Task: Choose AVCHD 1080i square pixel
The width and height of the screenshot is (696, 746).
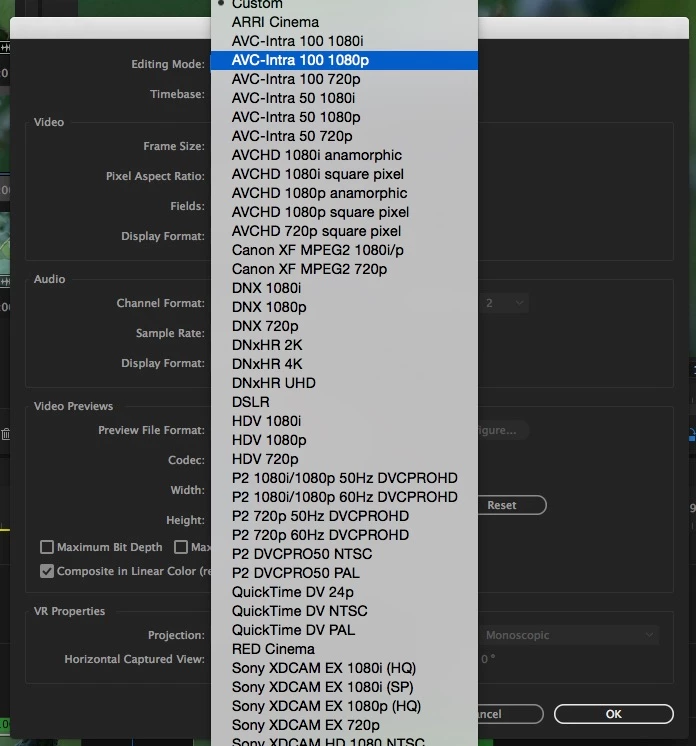Action: [344, 174]
